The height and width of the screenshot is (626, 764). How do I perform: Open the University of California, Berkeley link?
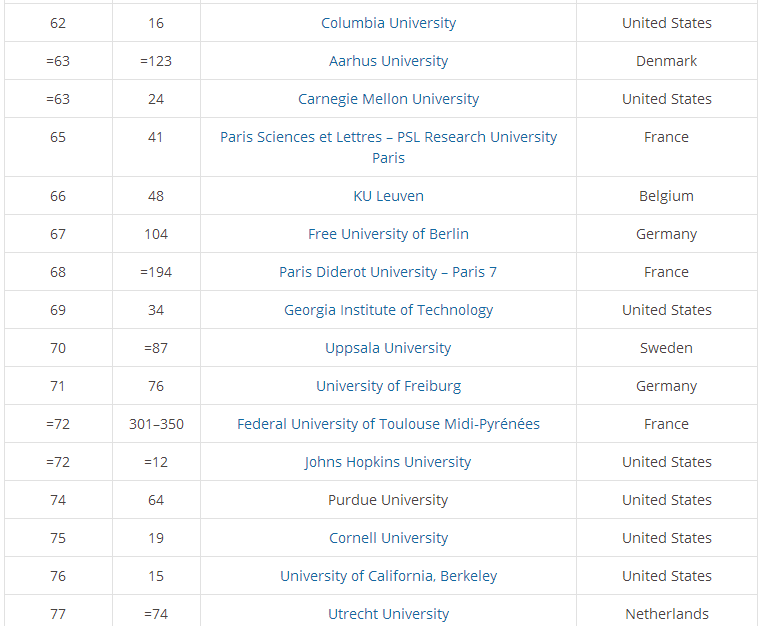(x=388, y=576)
